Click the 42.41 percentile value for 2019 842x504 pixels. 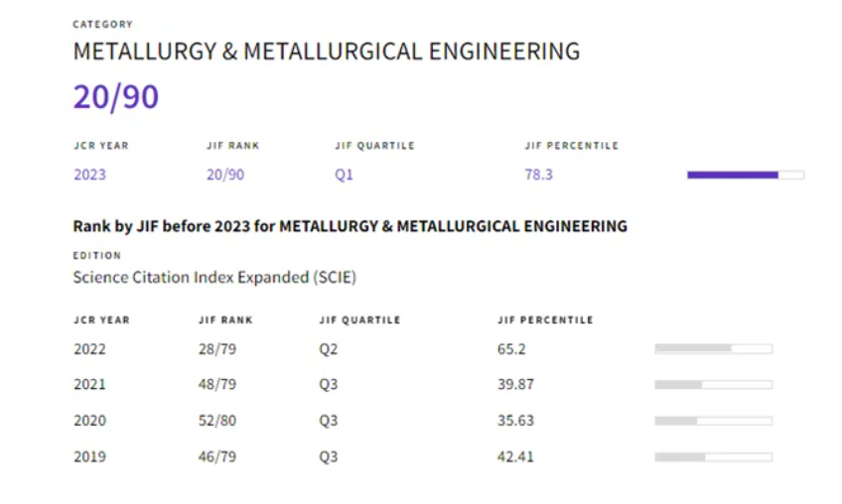pyautogui.click(x=515, y=457)
